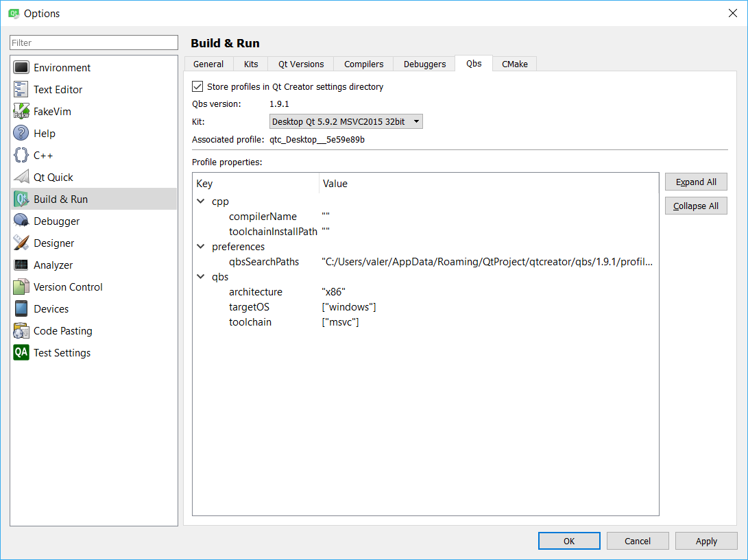Open the Kit dropdown combo box
This screenshot has width=748, height=560.
pos(346,122)
